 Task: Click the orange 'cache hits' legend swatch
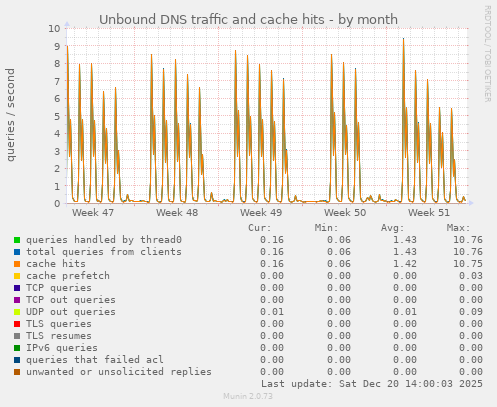[x=17, y=264]
